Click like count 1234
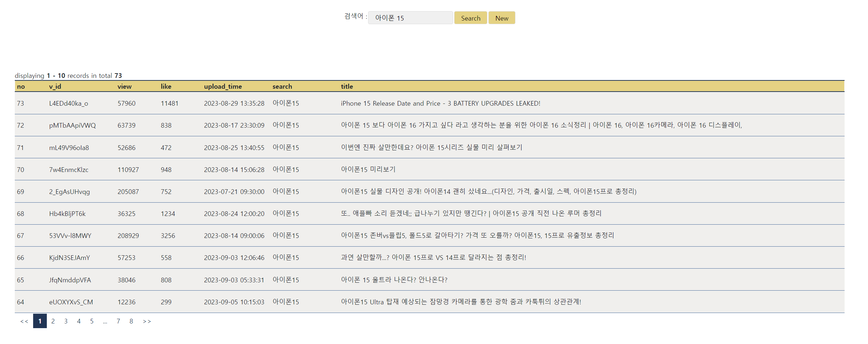 tap(168, 214)
